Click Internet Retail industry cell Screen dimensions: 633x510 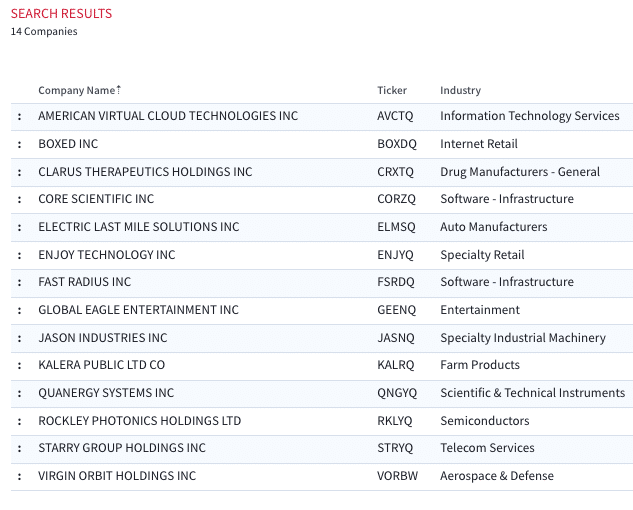(479, 144)
